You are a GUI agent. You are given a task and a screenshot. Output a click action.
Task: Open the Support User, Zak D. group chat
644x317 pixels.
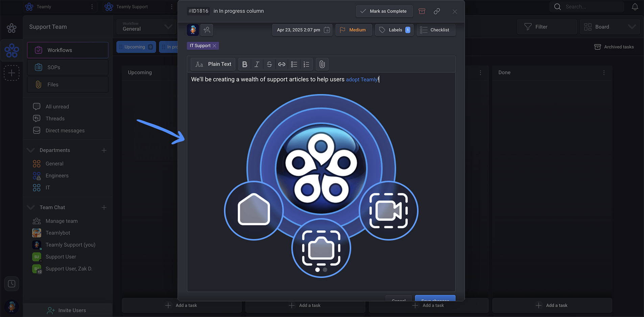(69, 269)
